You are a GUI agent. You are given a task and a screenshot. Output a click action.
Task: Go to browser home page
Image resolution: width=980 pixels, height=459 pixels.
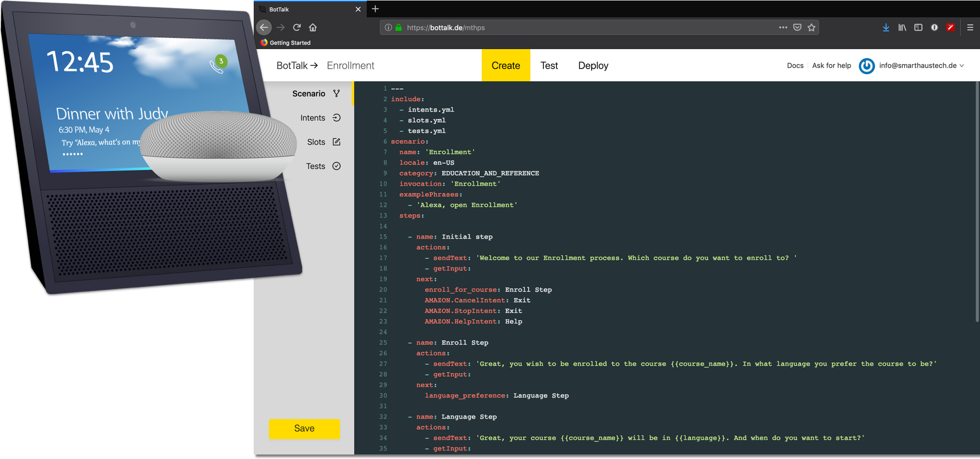(x=313, y=27)
